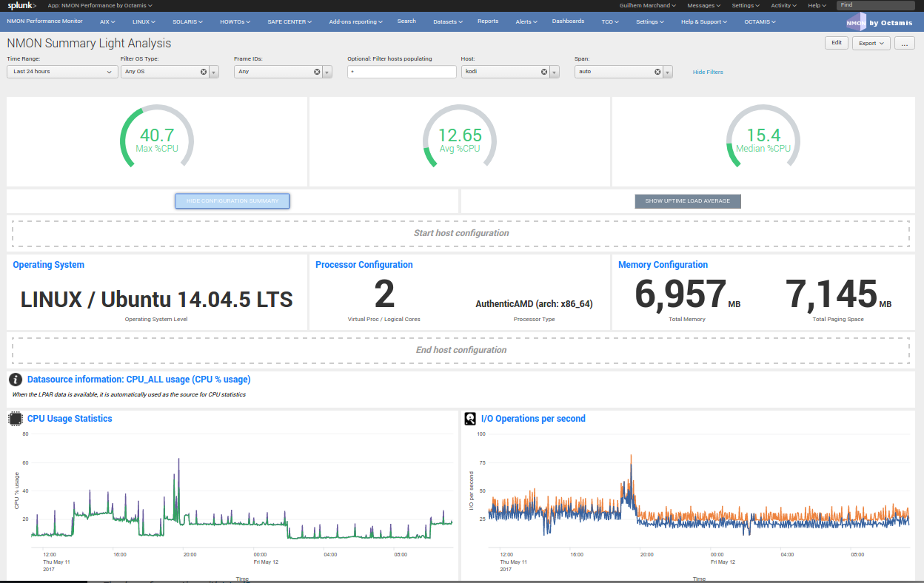Viewport: 924px width, 583px height.
Task: Click the Edit button
Action: (x=836, y=43)
